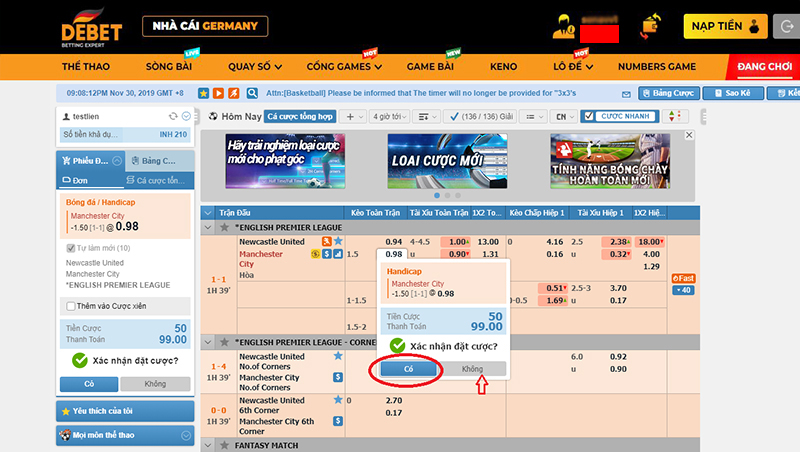800x452 pixels.
Task: Open the QUAY SỐ dropdown menu
Action: point(255,67)
